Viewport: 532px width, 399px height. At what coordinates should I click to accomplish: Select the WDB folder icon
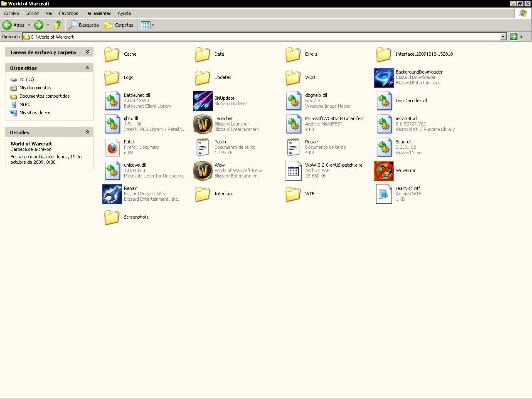click(x=293, y=78)
